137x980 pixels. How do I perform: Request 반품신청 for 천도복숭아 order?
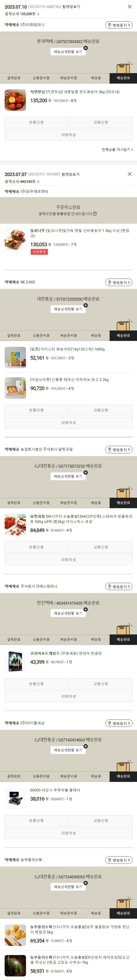[36, 123]
